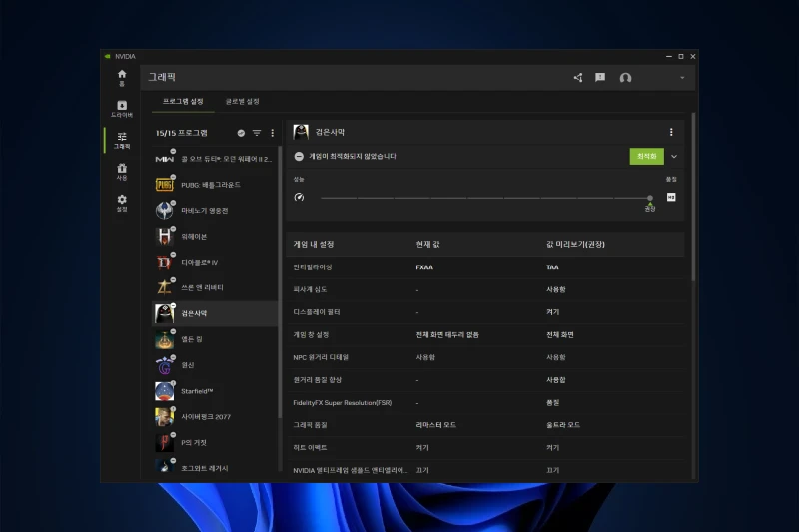Image resolution: width=799 pixels, height=532 pixels.
Task: Go to the 드라이버 (Drivers) sidebar section
Action: point(122,108)
